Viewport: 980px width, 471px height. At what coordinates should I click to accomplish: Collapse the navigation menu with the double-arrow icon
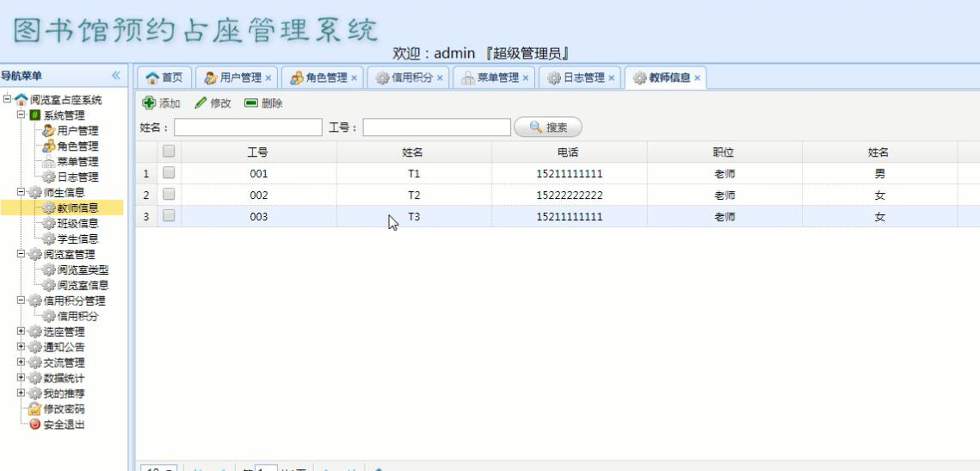click(116, 76)
